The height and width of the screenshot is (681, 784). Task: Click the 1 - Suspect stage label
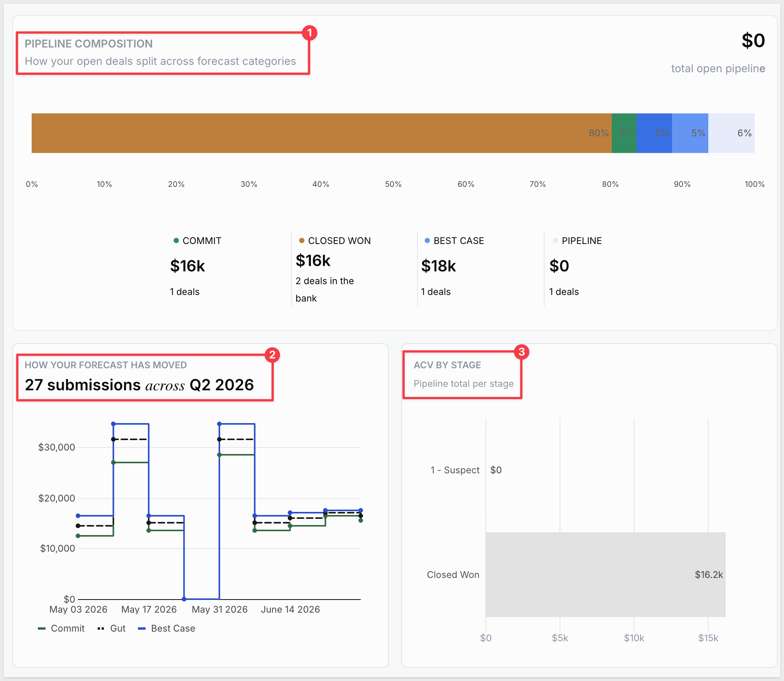click(455, 470)
